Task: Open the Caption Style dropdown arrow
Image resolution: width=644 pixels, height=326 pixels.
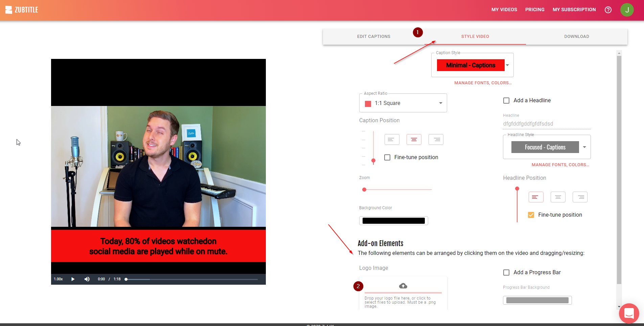Action: pos(507,65)
